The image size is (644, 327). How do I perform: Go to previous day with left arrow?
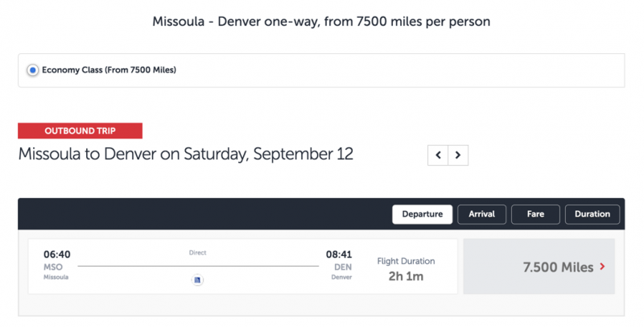tap(438, 155)
